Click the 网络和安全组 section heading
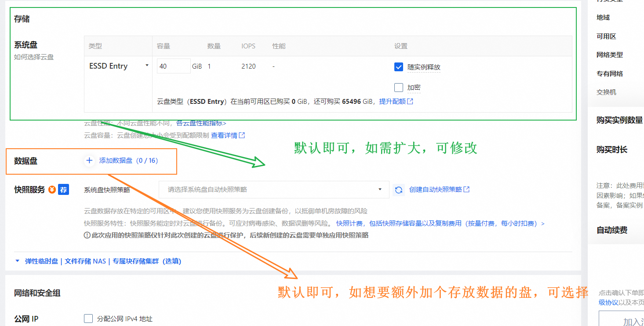The width and height of the screenshot is (644, 326). 37,293
